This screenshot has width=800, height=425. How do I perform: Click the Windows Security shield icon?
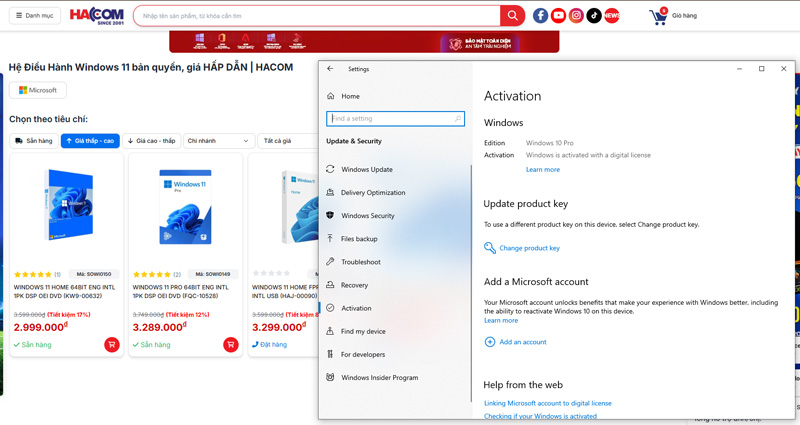pos(330,215)
